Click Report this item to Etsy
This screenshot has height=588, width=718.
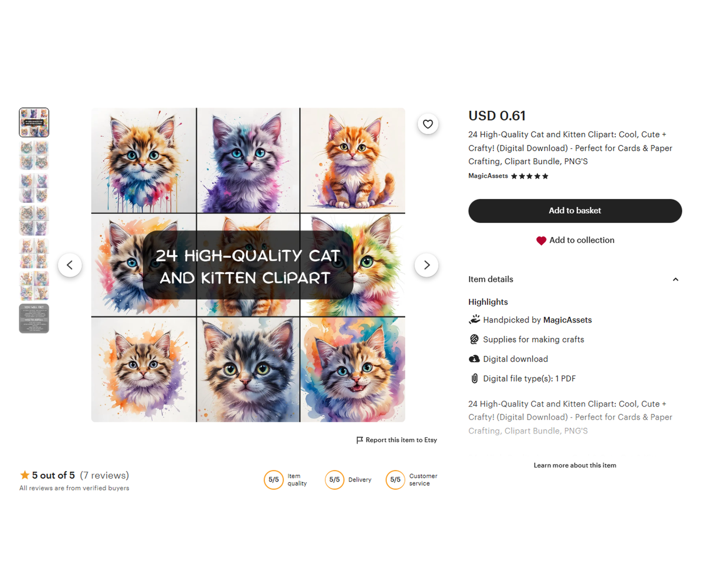click(x=401, y=440)
